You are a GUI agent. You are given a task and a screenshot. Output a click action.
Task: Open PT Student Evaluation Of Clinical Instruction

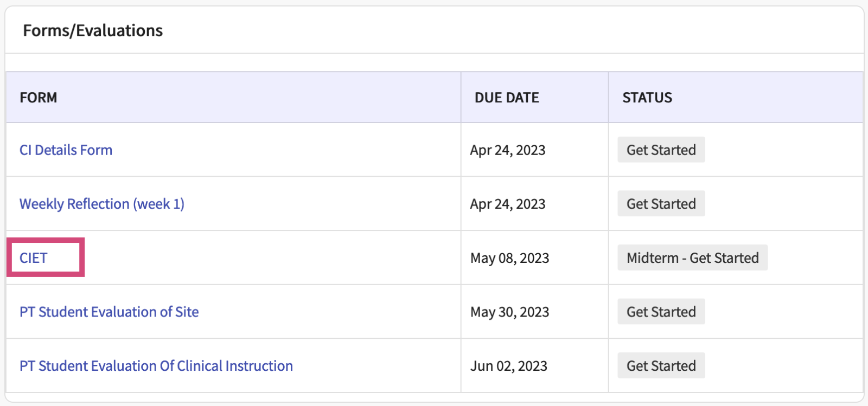point(156,366)
